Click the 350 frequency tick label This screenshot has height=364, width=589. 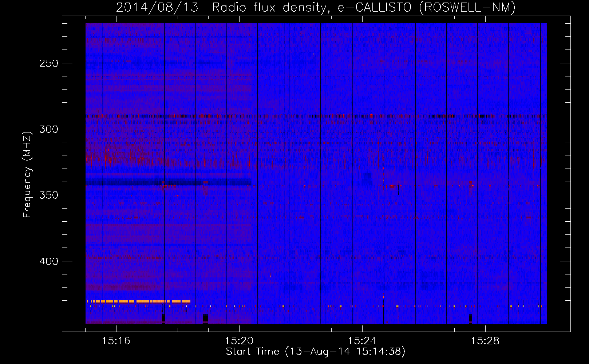coord(49,195)
